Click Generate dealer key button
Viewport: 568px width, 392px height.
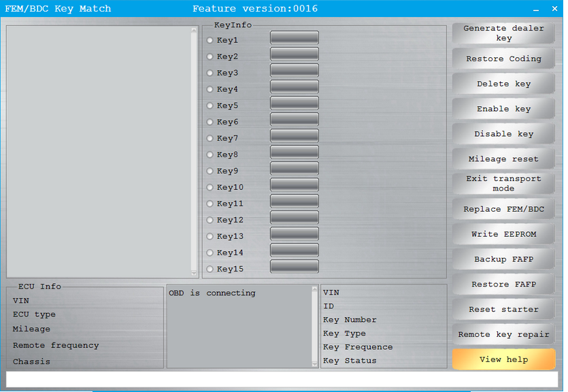click(x=503, y=33)
